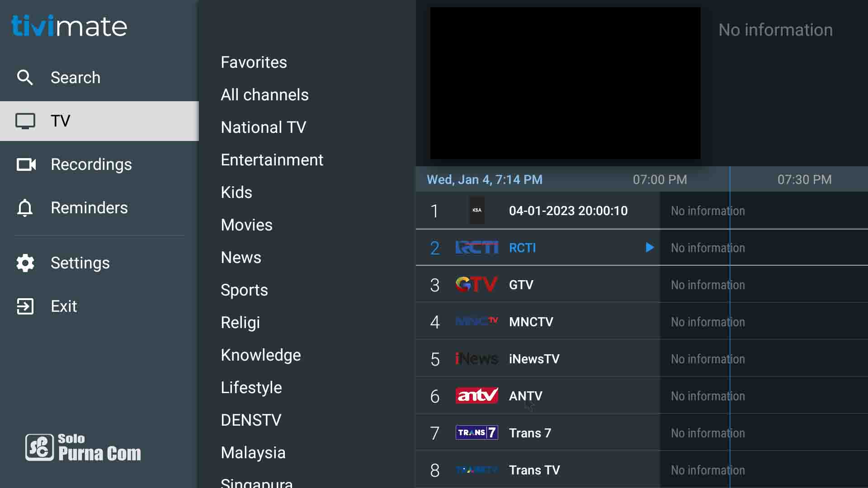
Task: Choose the National TV group
Action: [263, 127]
